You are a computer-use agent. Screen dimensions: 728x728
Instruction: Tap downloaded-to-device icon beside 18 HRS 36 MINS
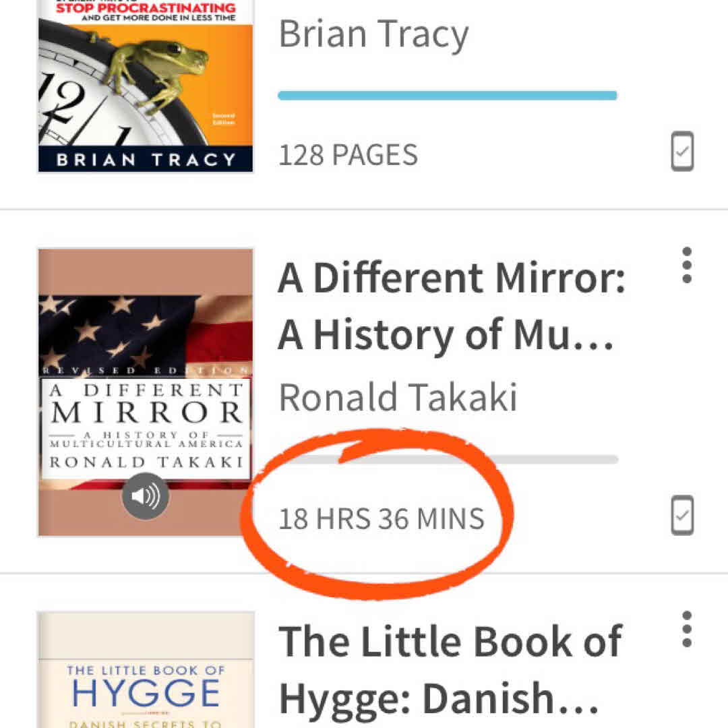click(x=682, y=516)
